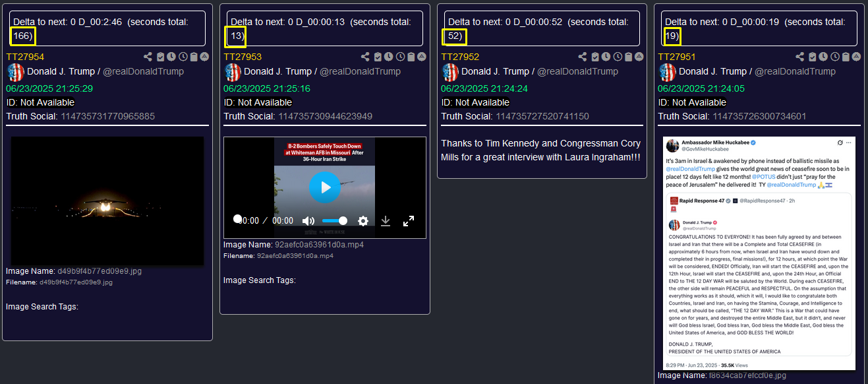Click the @realDonaldTrump handle on post TT27954

(x=143, y=71)
